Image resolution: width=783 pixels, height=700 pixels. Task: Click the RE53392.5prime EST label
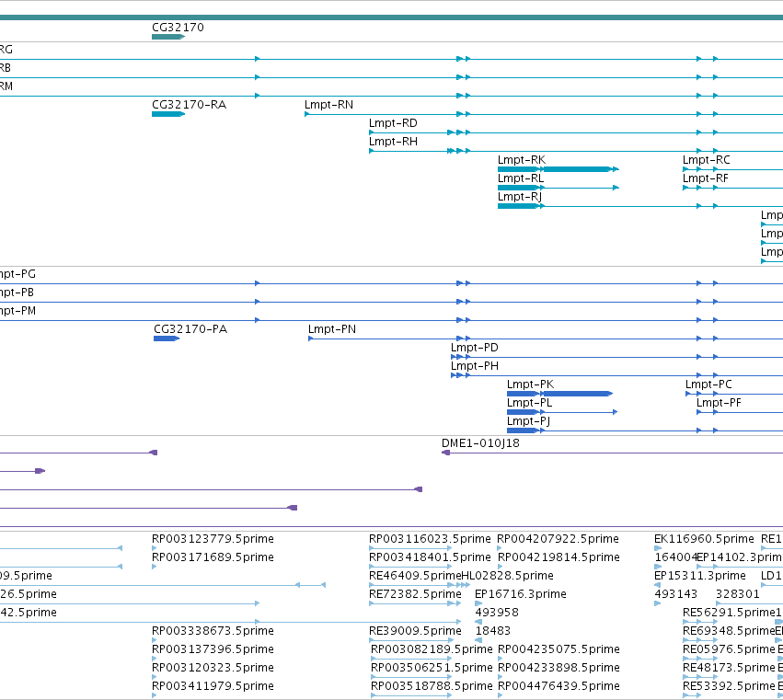pos(729,687)
